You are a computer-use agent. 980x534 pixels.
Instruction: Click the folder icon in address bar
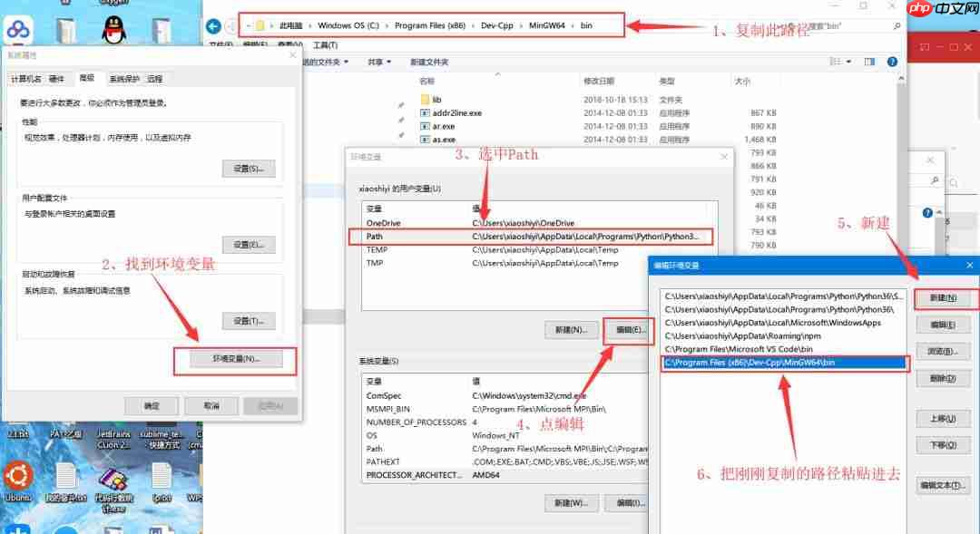[x=260, y=25]
